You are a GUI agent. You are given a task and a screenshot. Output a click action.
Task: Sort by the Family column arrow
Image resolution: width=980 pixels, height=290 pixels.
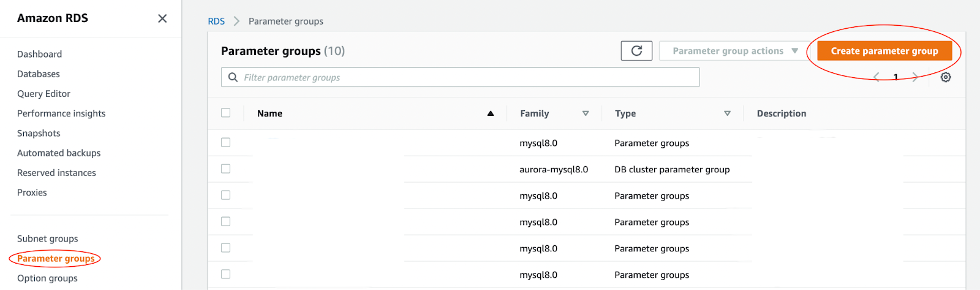tap(586, 113)
